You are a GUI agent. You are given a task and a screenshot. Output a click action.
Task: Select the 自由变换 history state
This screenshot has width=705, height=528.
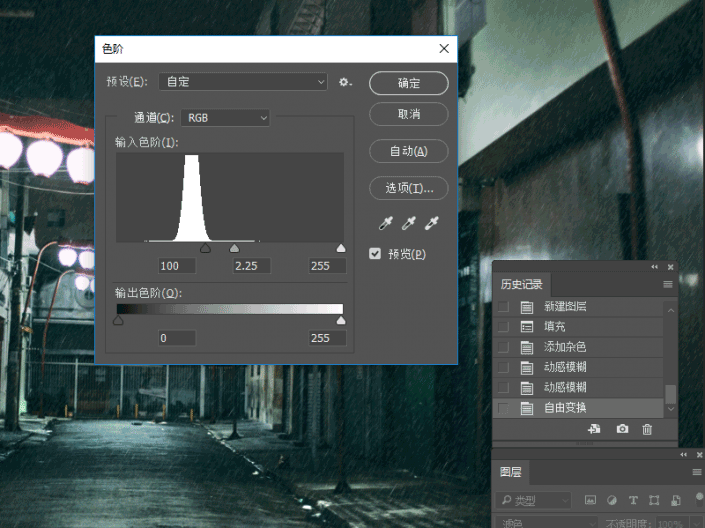579,408
